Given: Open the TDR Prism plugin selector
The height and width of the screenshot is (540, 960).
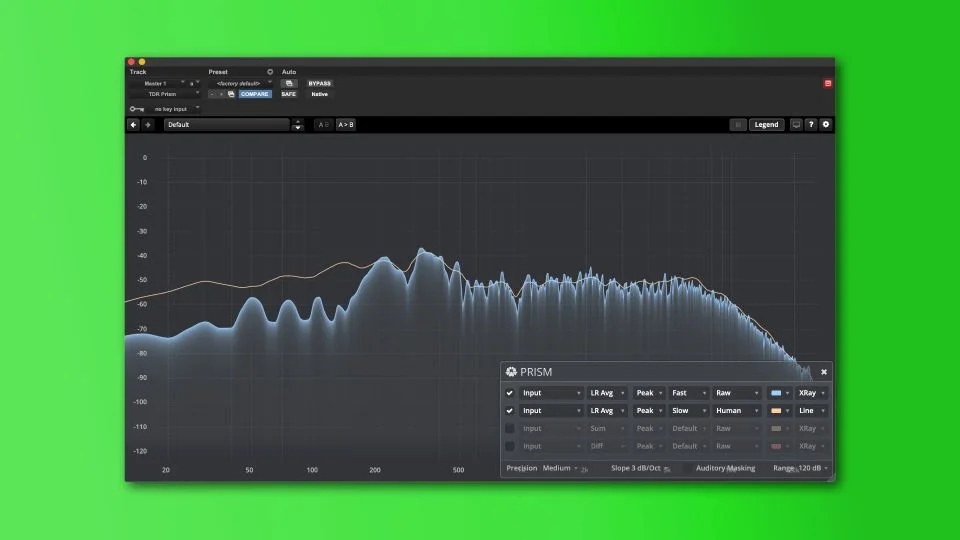Looking at the screenshot, I should coord(165,94).
